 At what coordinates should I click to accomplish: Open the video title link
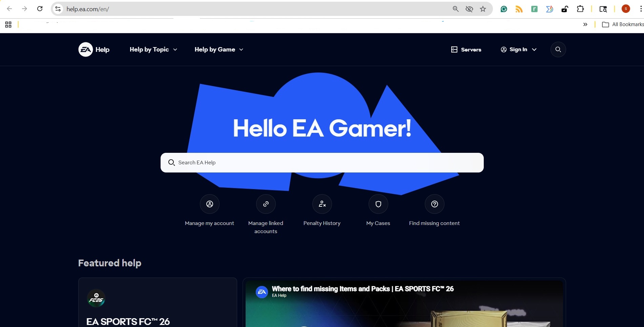pyautogui.click(x=363, y=289)
